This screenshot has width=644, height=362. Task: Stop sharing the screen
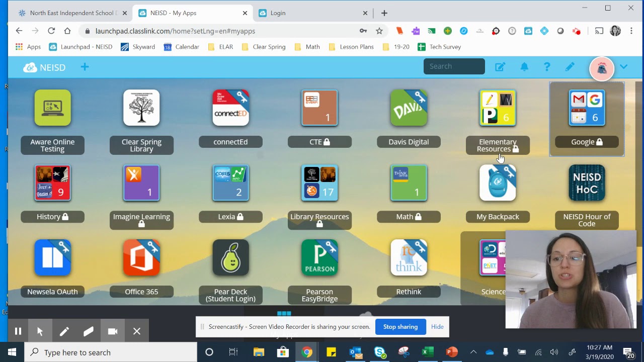[x=400, y=327]
